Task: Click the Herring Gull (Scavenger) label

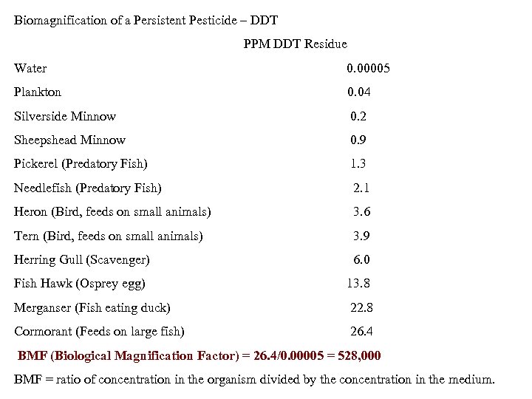Action: point(82,259)
